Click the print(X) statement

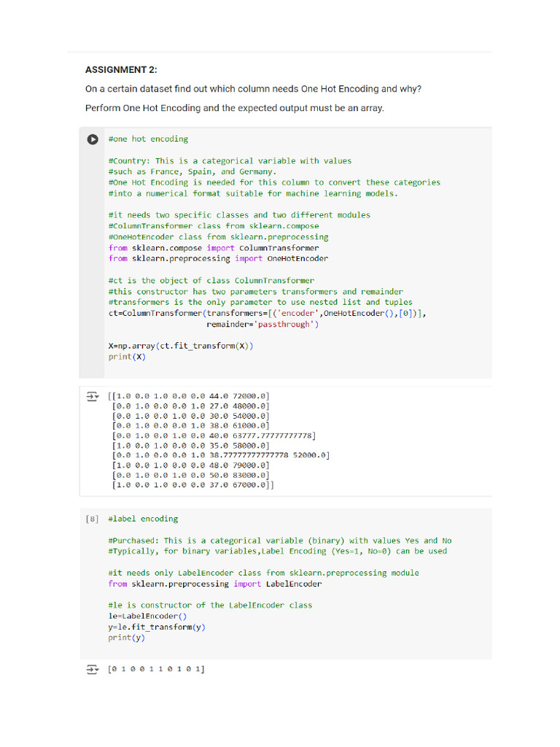click(x=121, y=357)
